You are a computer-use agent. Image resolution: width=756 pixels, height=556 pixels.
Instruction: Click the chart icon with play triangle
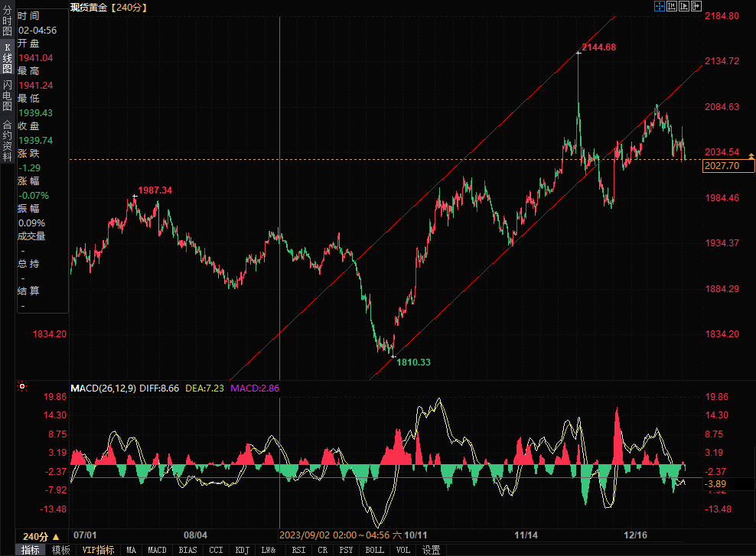point(684,7)
